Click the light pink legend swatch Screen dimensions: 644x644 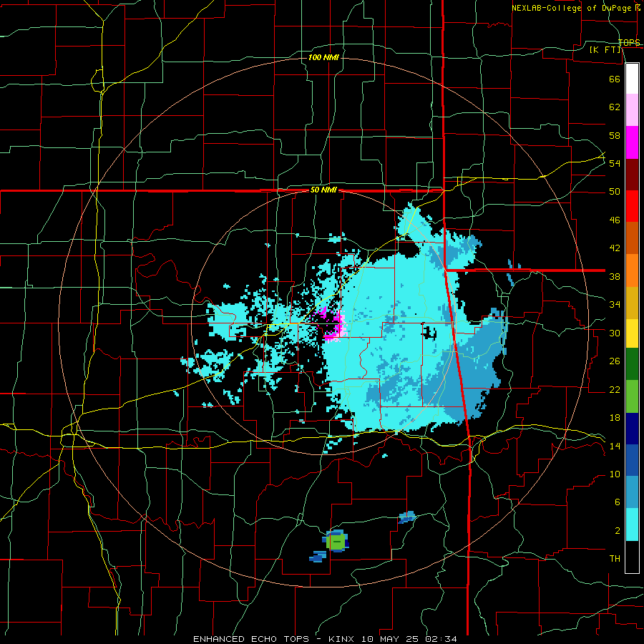point(632,110)
